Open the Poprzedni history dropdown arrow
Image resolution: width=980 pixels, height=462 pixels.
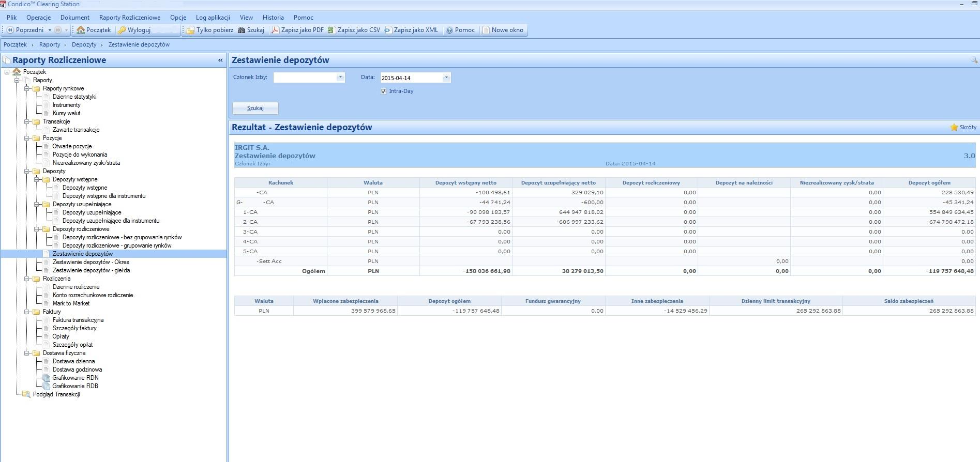pyautogui.click(x=50, y=30)
